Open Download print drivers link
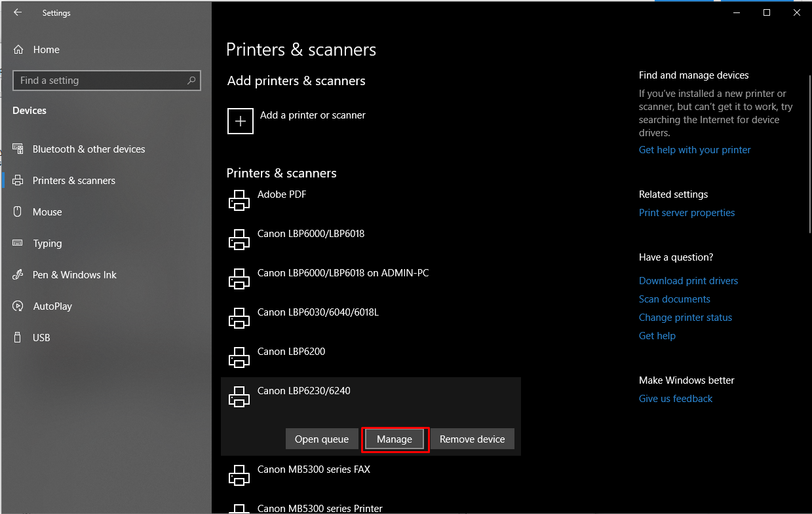Image resolution: width=812 pixels, height=514 pixels. [688, 281]
